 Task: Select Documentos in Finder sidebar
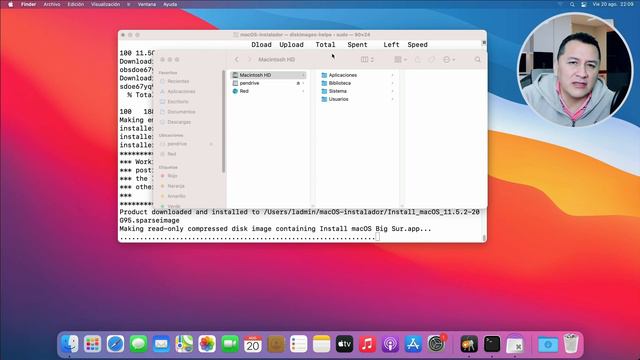[181, 112]
